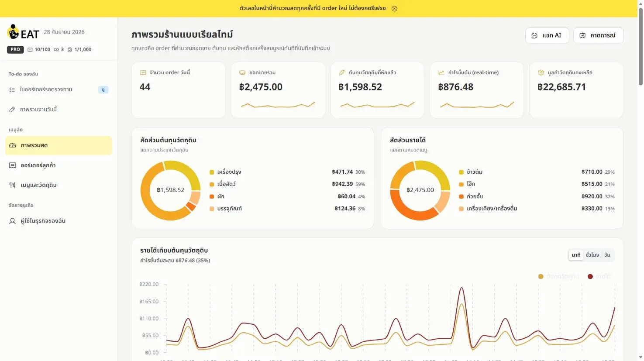
Task: Toggle the ต้นทุนวัตถุดิบ series in chart legend
Action: 559,276
